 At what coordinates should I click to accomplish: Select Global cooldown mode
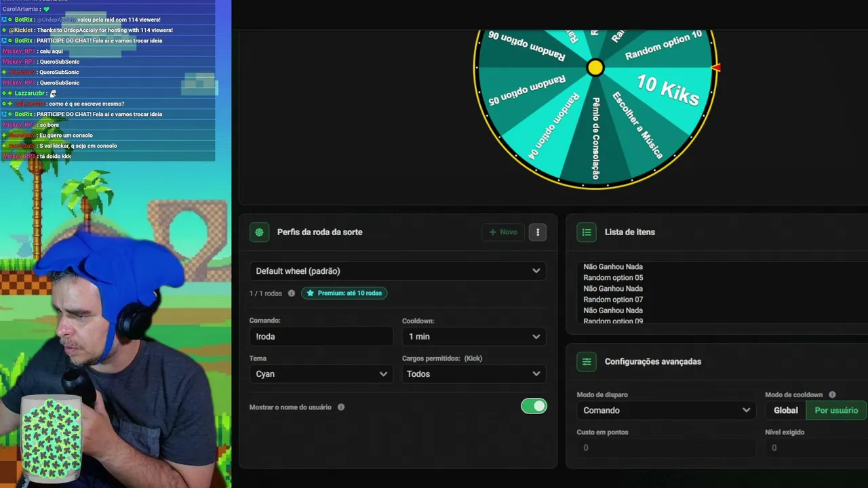point(786,410)
